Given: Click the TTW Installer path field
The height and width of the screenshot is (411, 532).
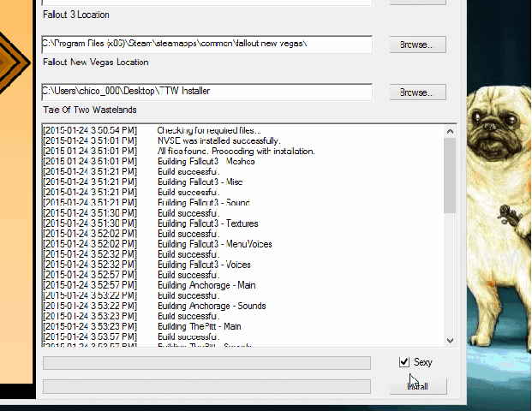Looking at the screenshot, I should [x=206, y=92].
